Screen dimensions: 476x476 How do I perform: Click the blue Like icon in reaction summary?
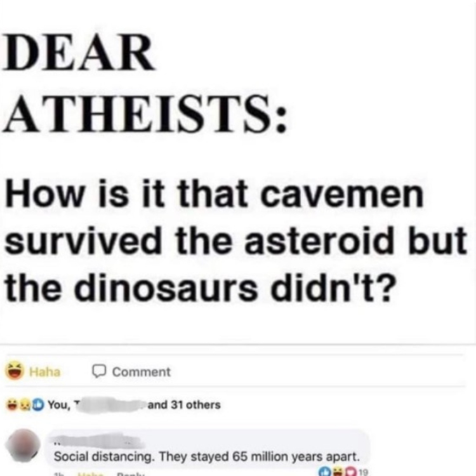coord(37,405)
